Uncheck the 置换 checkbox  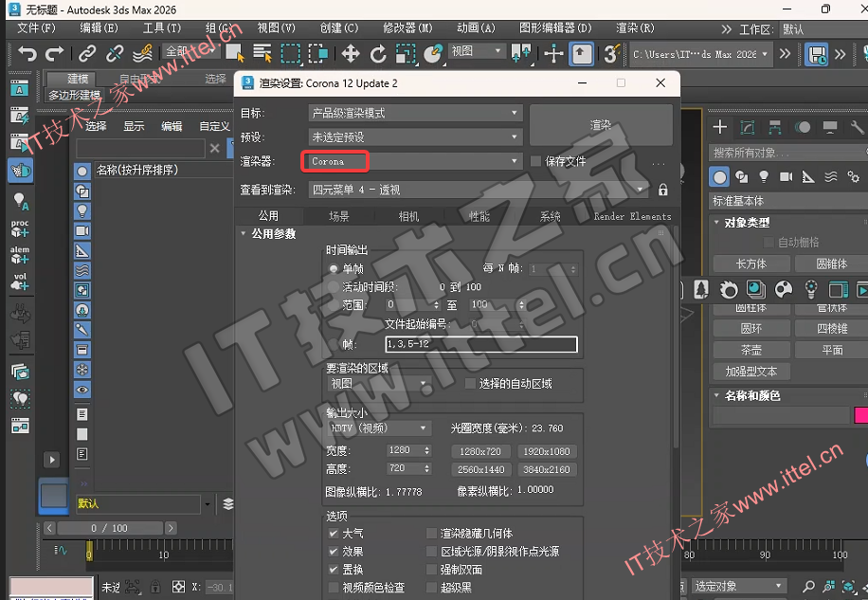[x=334, y=569]
